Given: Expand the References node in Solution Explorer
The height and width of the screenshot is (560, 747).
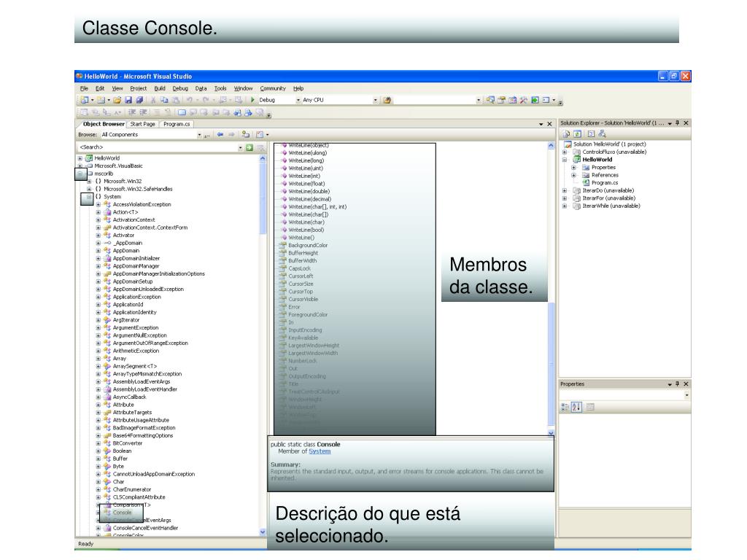Looking at the screenshot, I should 573,175.
